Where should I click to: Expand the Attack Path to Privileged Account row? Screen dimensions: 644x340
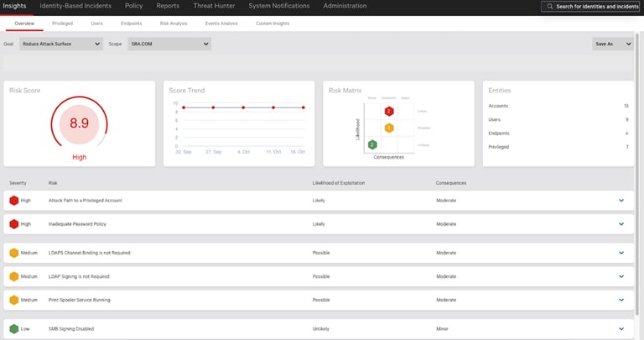point(621,201)
